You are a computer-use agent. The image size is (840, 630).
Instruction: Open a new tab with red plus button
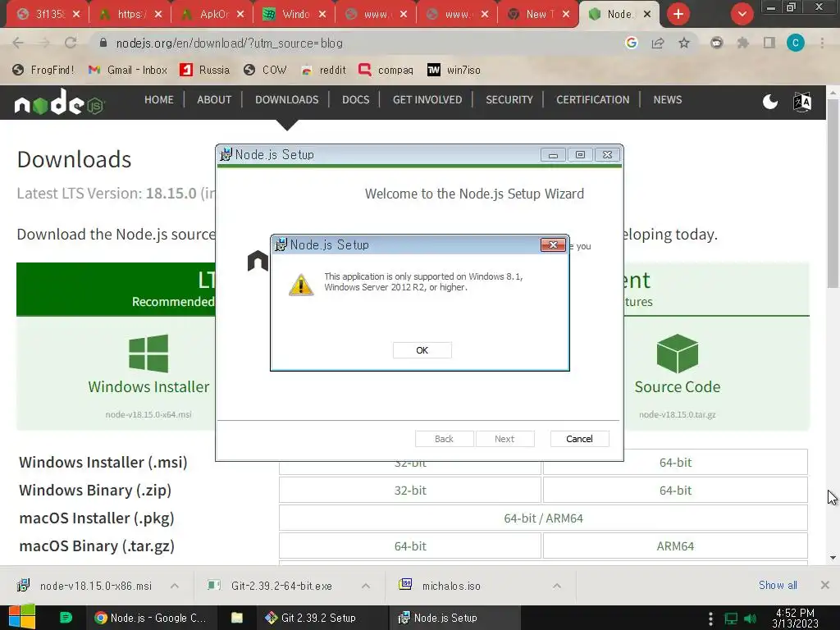pyautogui.click(x=678, y=14)
